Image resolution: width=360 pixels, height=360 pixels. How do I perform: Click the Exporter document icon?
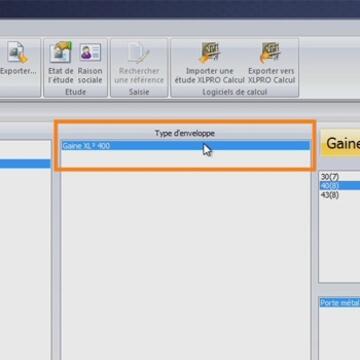[17, 52]
